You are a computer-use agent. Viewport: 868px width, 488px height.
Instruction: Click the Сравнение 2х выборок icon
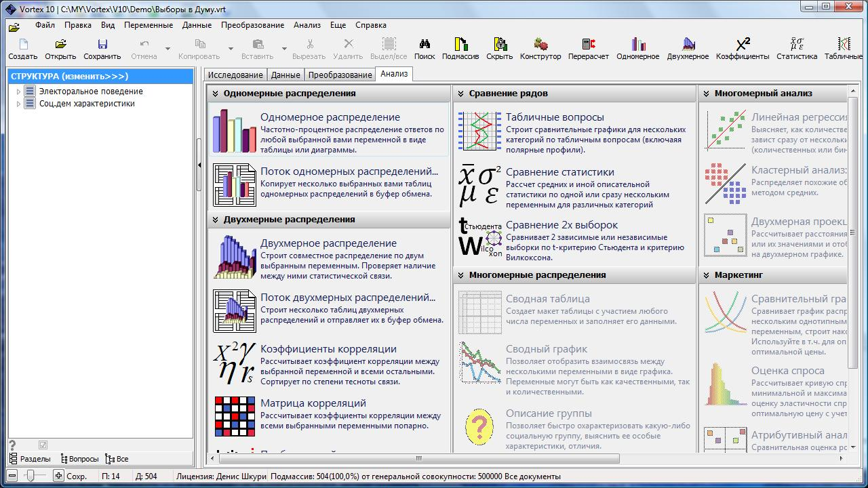pos(480,237)
